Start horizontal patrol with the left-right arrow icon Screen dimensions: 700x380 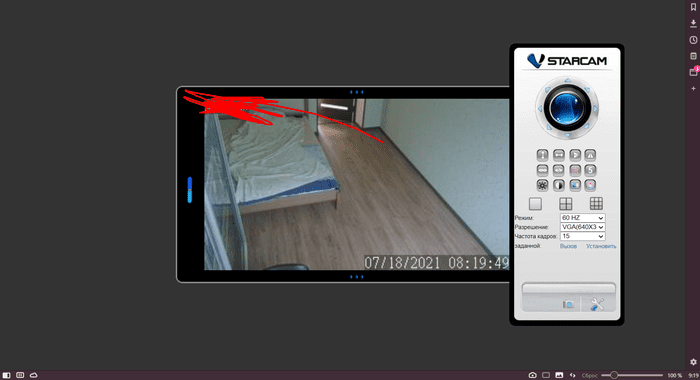(x=559, y=155)
